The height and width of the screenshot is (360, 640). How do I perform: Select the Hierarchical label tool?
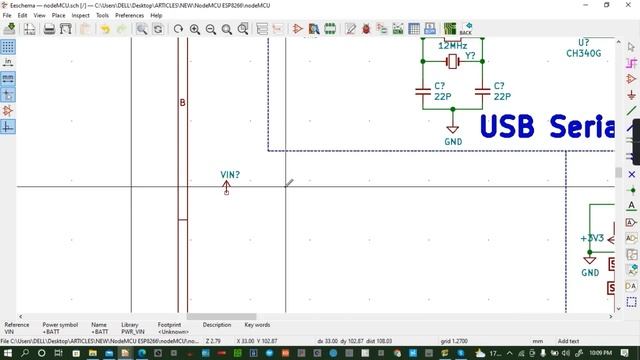click(x=631, y=238)
